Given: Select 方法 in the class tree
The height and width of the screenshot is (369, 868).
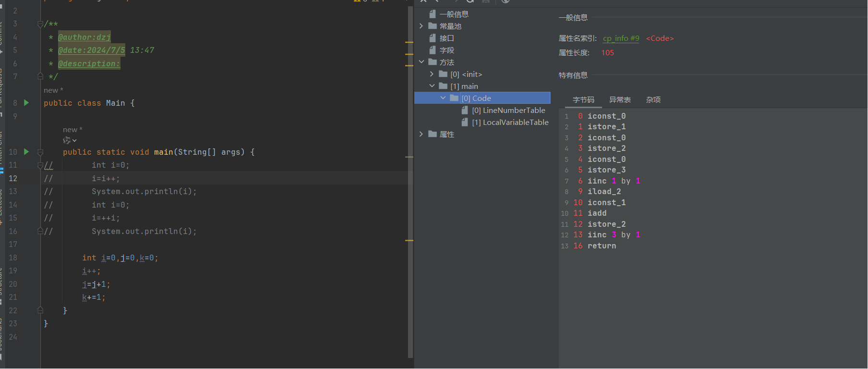Looking at the screenshot, I should (446, 62).
